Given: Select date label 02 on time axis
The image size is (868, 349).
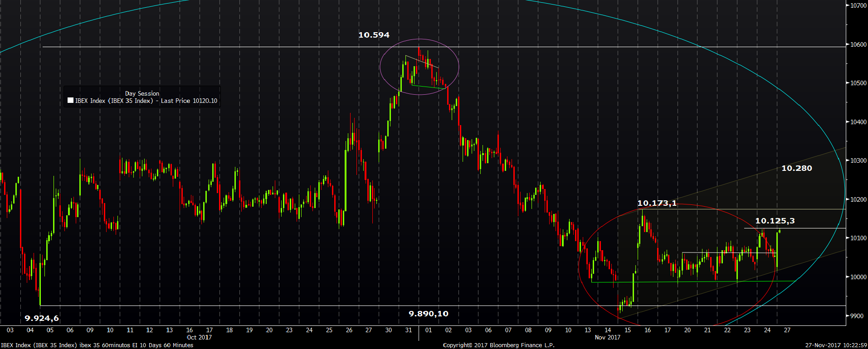Looking at the screenshot, I should (x=449, y=330).
